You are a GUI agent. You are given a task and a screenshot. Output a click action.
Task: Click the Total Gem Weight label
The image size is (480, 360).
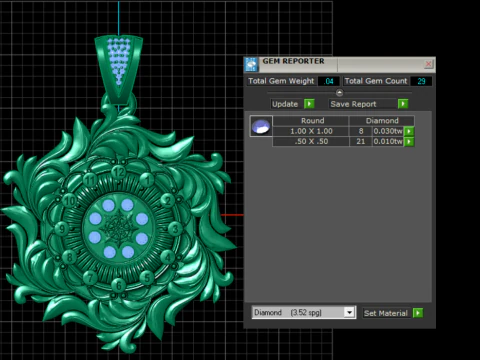click(x=281, y=81)
